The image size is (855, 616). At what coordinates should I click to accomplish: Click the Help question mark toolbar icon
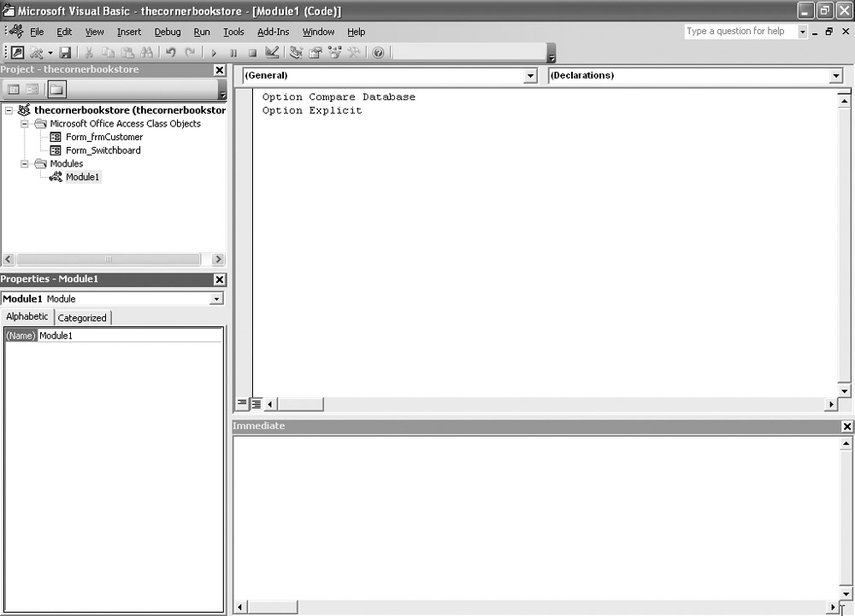pos(378,53)
